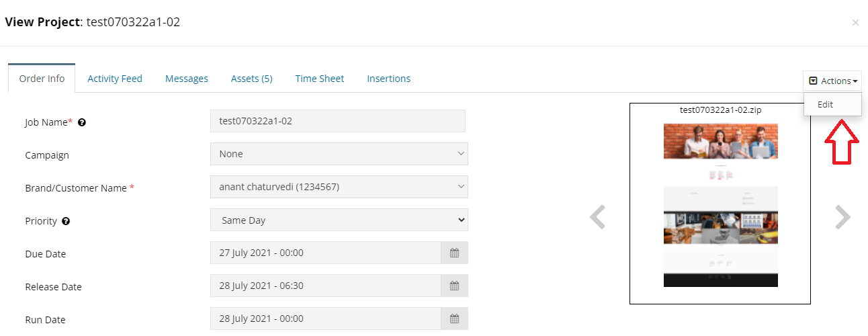Click the Campaign field label
This screenshot has height=336, width=868.
click(47, 155)
